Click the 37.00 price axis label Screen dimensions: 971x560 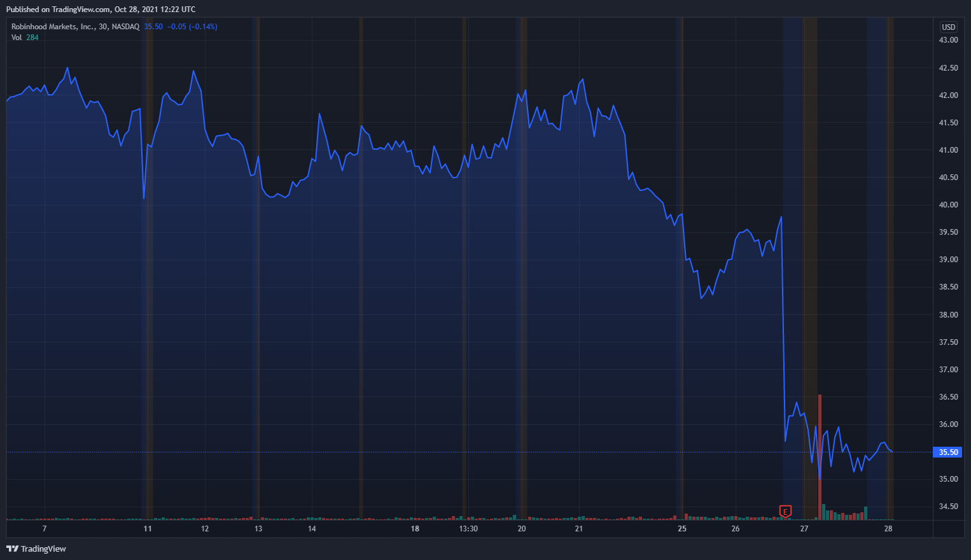[x=949, y=370]
